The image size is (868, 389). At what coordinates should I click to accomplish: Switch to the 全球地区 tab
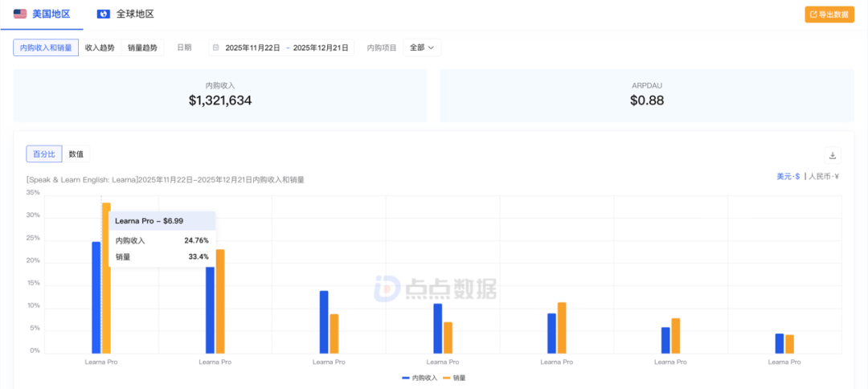pos(125,14)
